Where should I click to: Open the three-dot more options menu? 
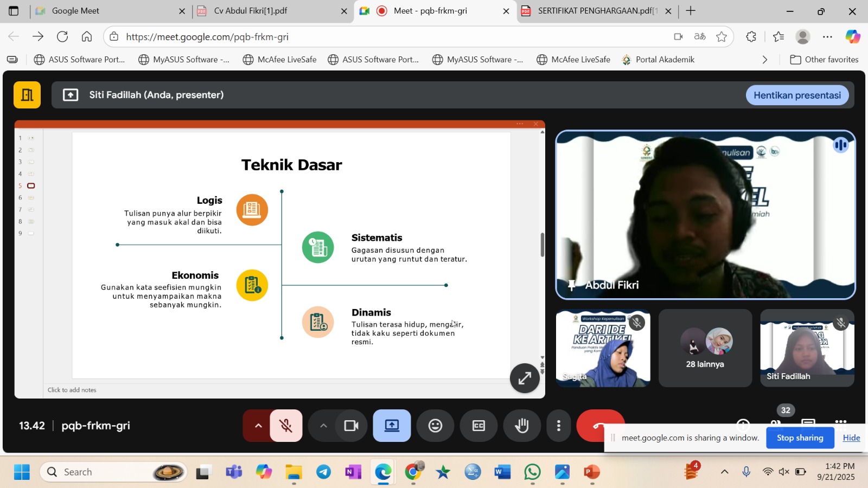click(x=558, y=426)
